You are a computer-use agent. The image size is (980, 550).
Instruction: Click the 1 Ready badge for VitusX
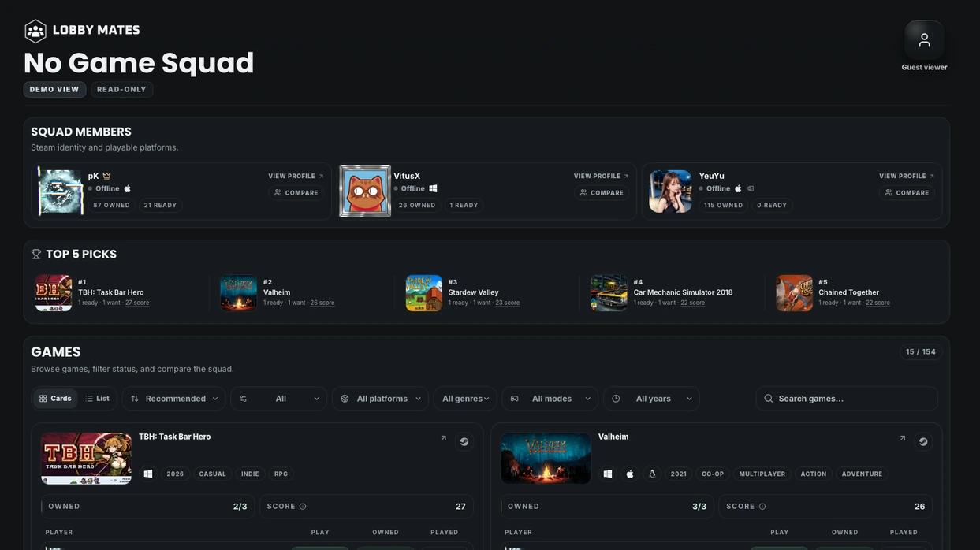464,205
